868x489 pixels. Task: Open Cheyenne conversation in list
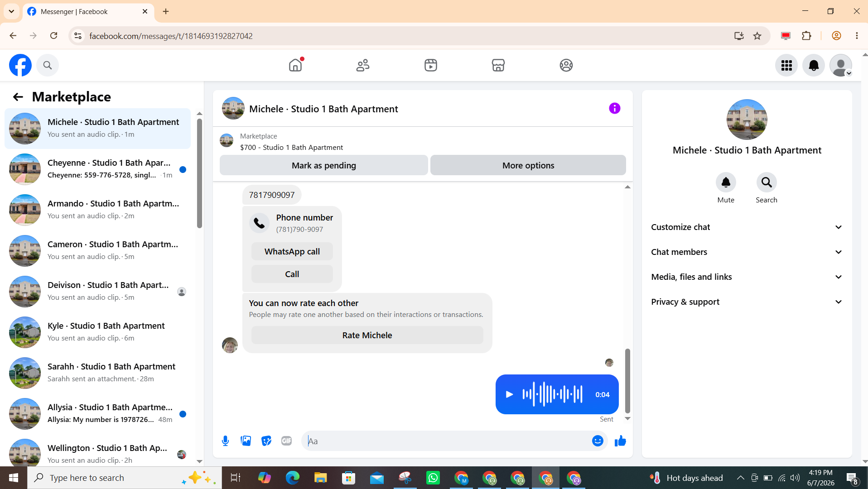(x=97, y=169)
